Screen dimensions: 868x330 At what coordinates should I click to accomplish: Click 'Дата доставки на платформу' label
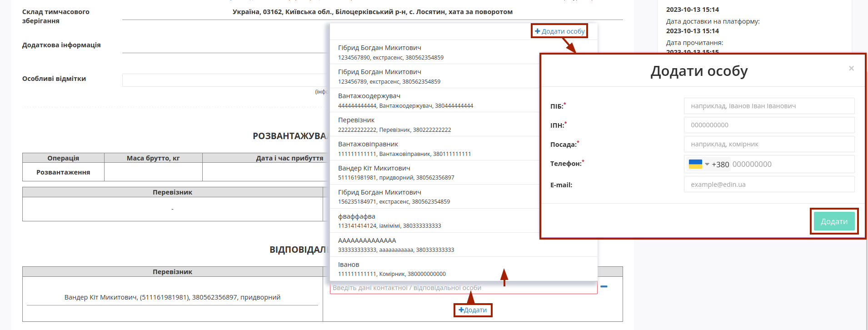[x=713, y=21]
